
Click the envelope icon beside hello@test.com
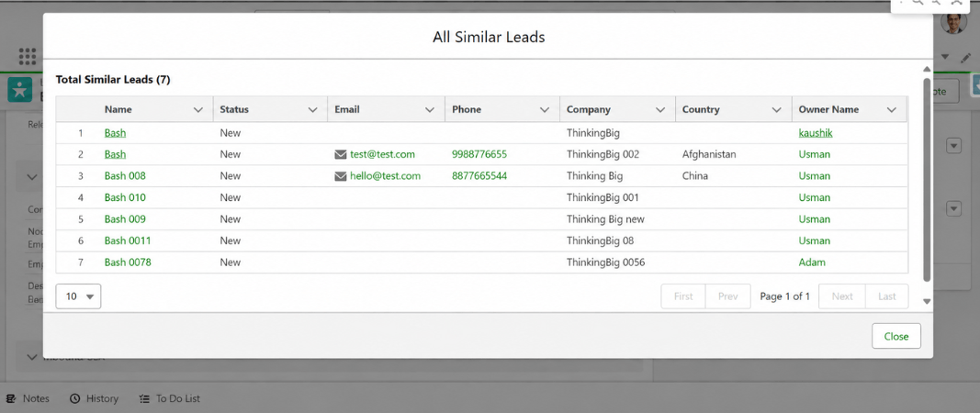[341, 176]
